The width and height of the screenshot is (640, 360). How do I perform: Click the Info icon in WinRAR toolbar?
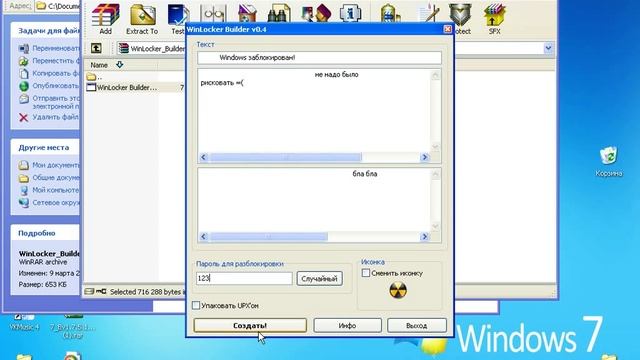[x=350, y=13]
